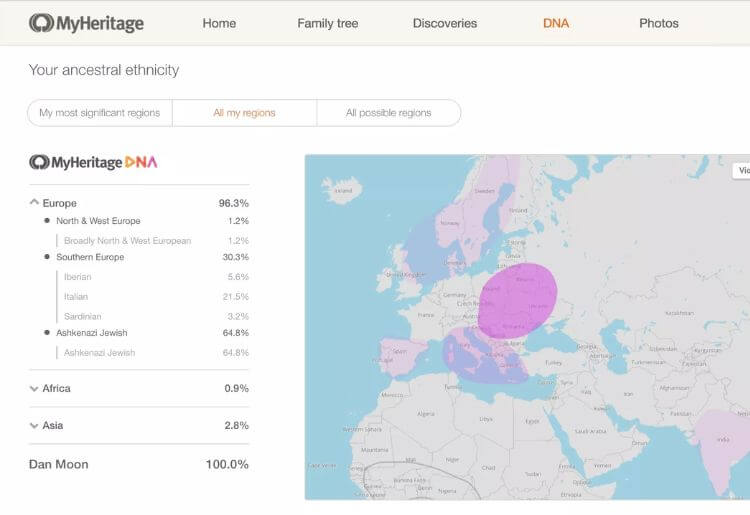Click the MyHeritage DNA logo in sidebar

pyautogui.click(x=93, y=162)
